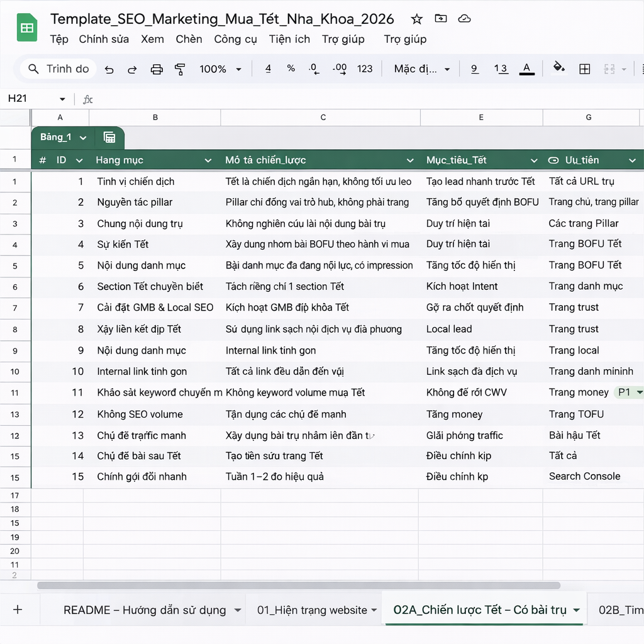Screen dimensions: 644x644
Task: Open the Tiện ích menu
Action: coord(289,40)
